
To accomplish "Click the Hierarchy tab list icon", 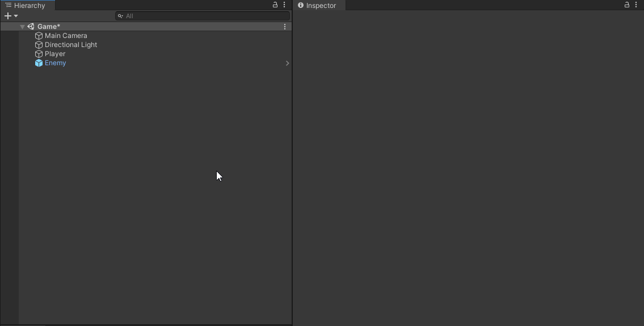I will [8, 5].
